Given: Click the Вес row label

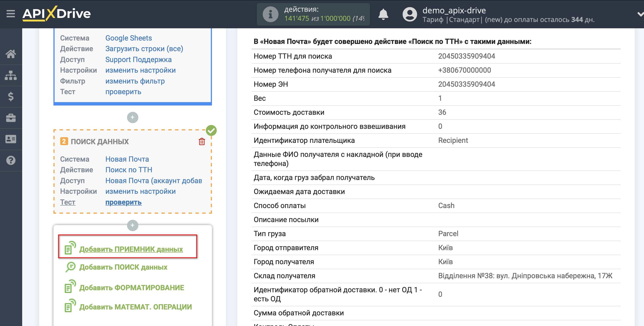Looking at the screenshot, I should point(260,98).
